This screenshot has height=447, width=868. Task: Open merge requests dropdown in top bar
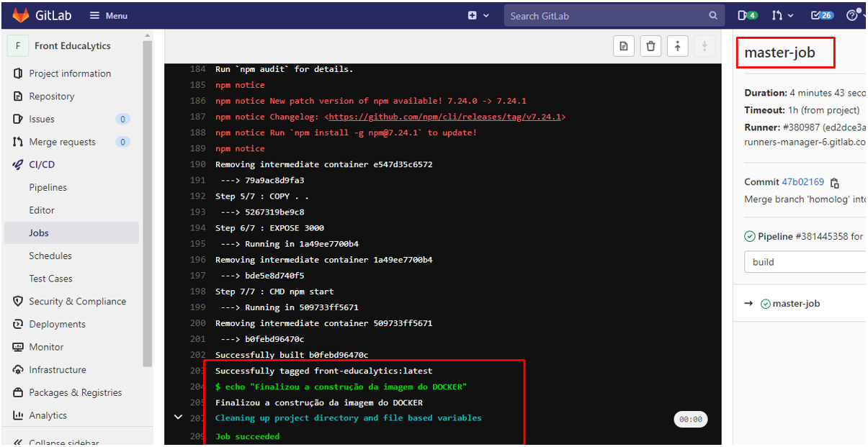click(782, 15)
